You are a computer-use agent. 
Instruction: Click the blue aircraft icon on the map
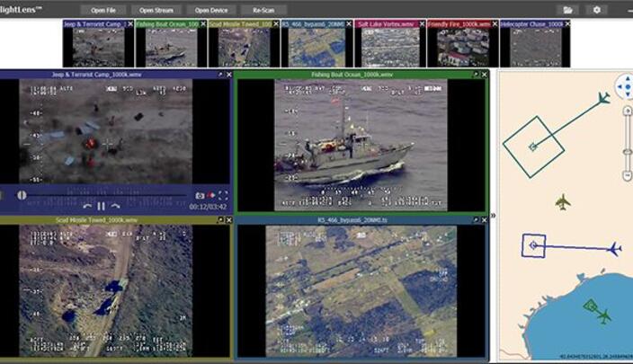[614, 249]
